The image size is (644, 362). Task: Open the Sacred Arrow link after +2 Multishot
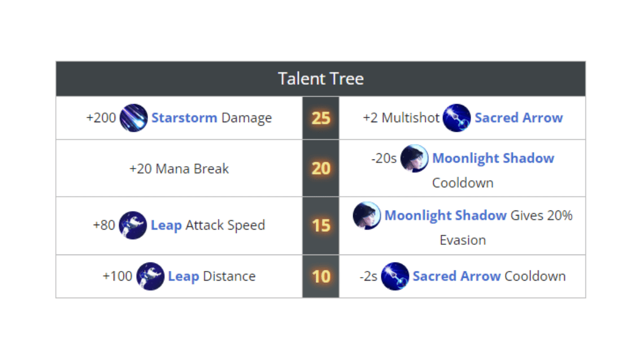(x=519, y=118)
